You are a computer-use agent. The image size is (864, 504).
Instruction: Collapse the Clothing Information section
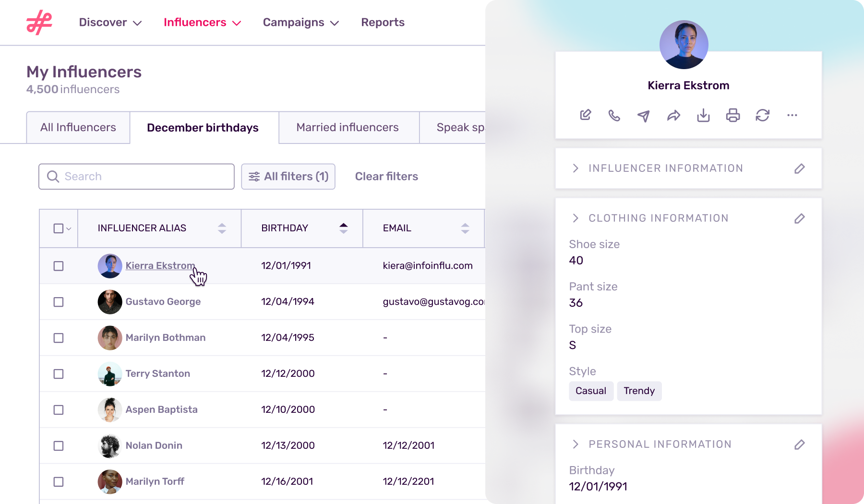click(x=575, y=218)
